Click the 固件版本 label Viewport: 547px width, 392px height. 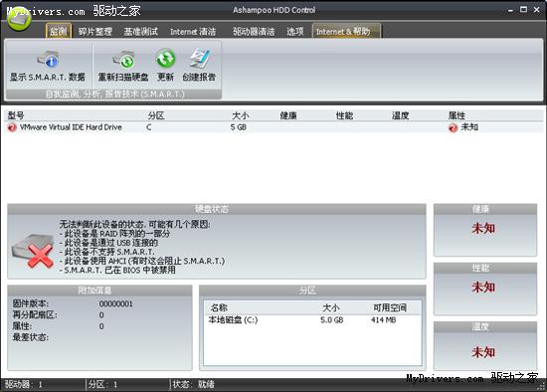[31, 303]
